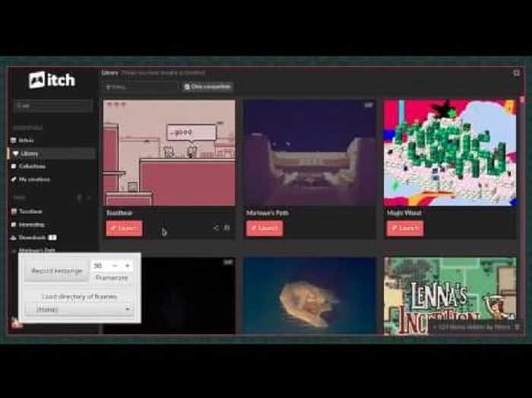Viewport: 532px width, 398px height.
Task: Toggle the Only compatible checkbox
Action: [207, 87]
